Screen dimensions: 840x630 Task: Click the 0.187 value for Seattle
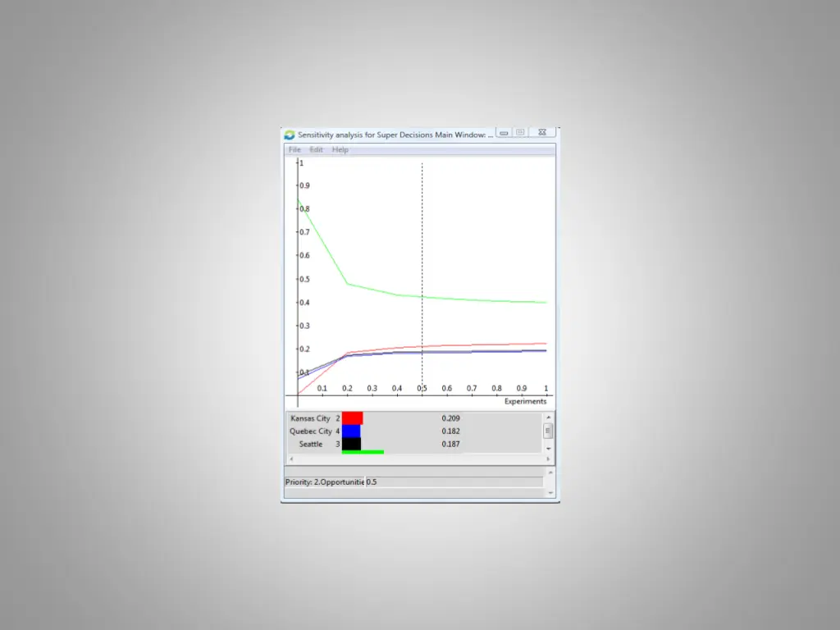(450, 444)
